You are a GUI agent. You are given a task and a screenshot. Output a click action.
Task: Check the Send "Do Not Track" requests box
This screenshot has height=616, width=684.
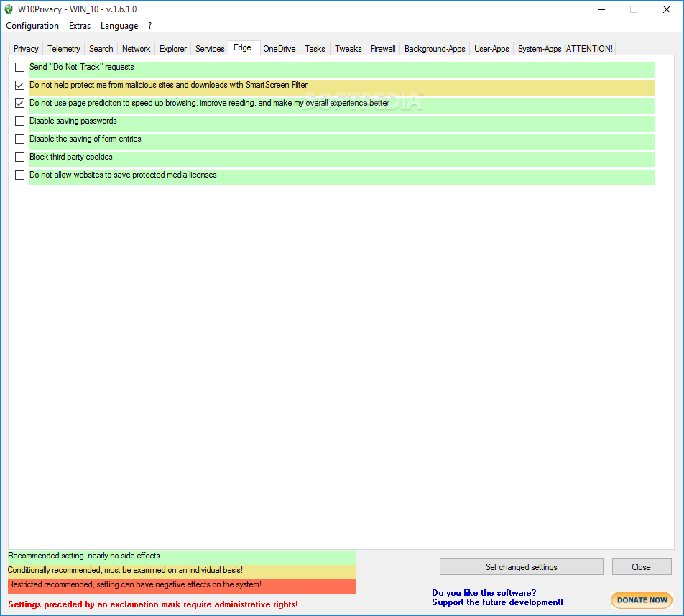pyautogui.click(x=19, y=67)
